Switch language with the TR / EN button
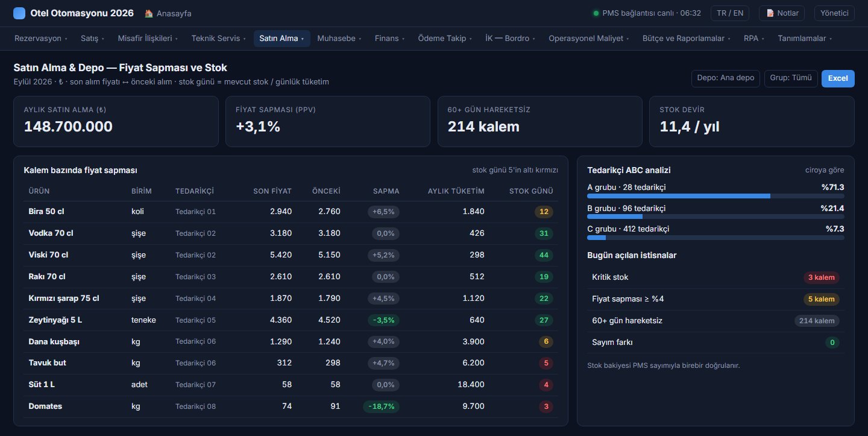 tap(730, 13)
